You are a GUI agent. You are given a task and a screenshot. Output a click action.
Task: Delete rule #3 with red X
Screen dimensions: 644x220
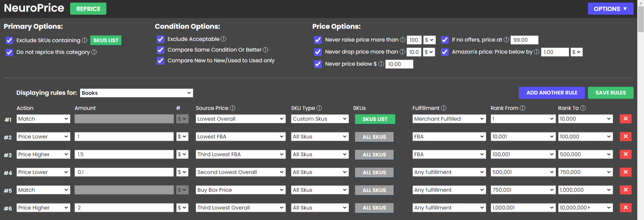(x=626, y=154)
